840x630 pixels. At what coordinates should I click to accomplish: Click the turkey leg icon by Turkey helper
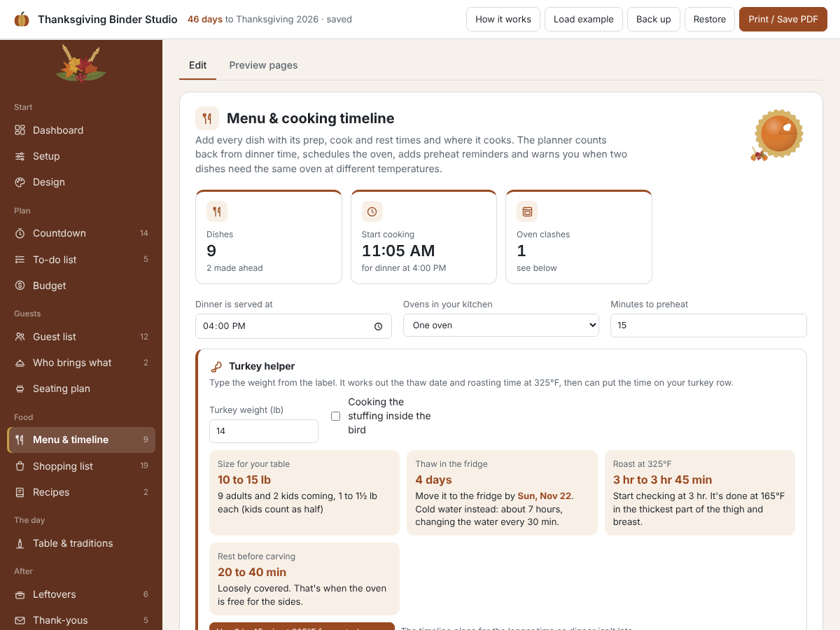pyautogui.click(x=216, y=366)
